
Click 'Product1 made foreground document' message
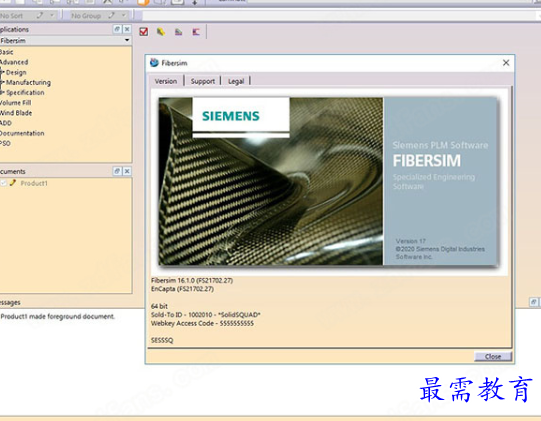click(58, 316)
